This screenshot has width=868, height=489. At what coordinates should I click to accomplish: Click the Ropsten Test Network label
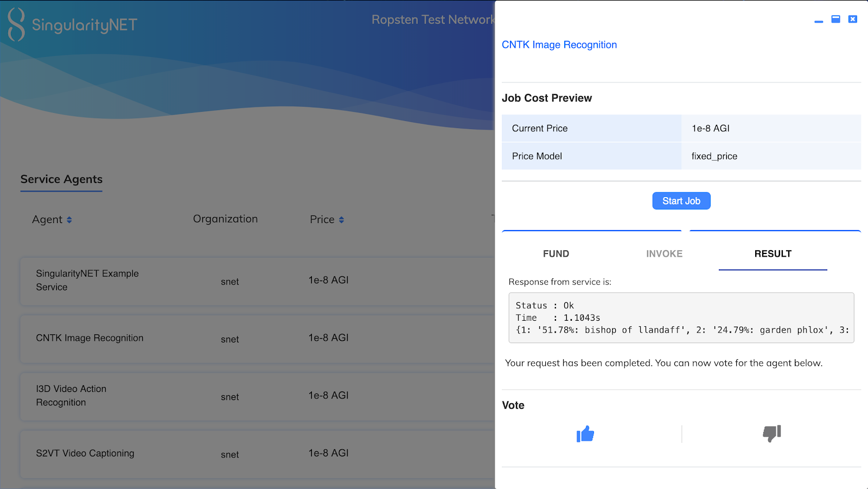coord(433,20)
